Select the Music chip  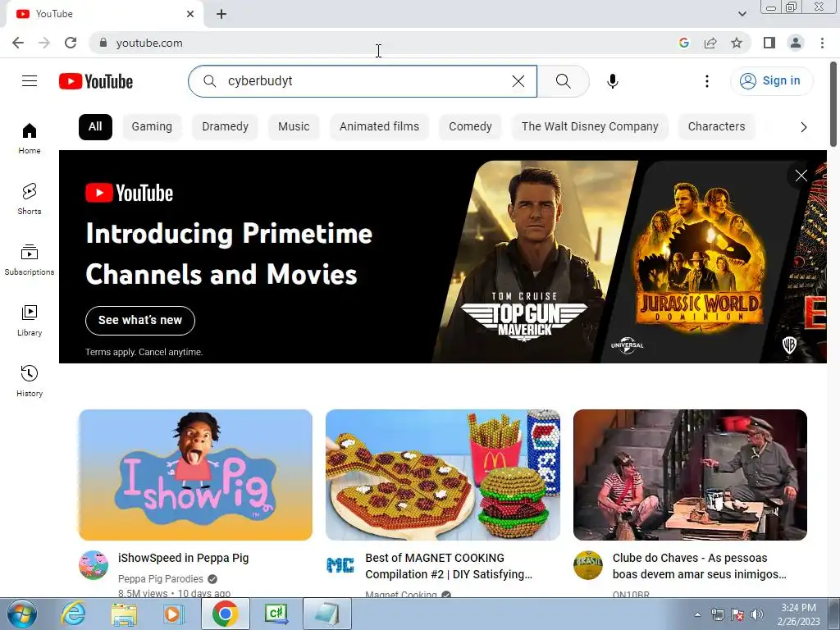click(294, 127)
